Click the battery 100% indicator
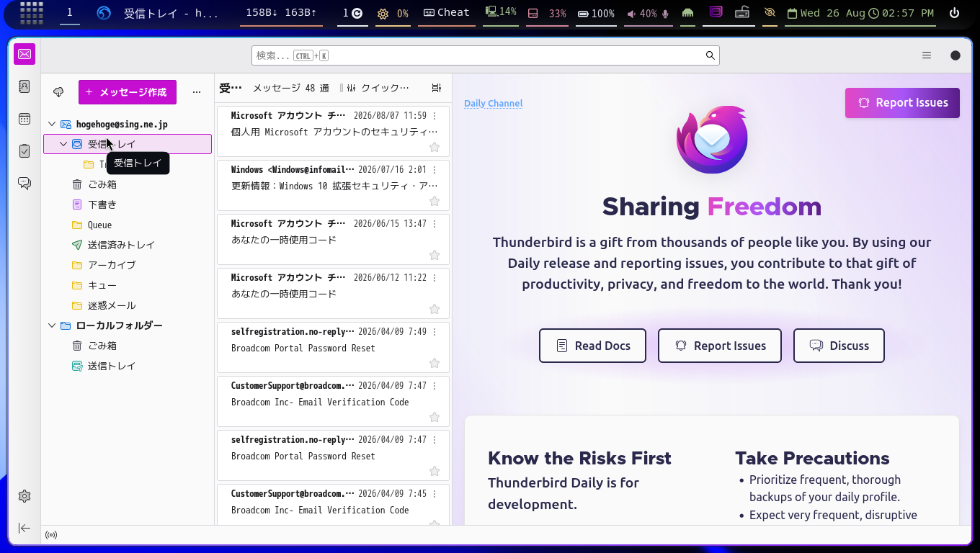Screen dimensions: 980x553 [596, 13]
